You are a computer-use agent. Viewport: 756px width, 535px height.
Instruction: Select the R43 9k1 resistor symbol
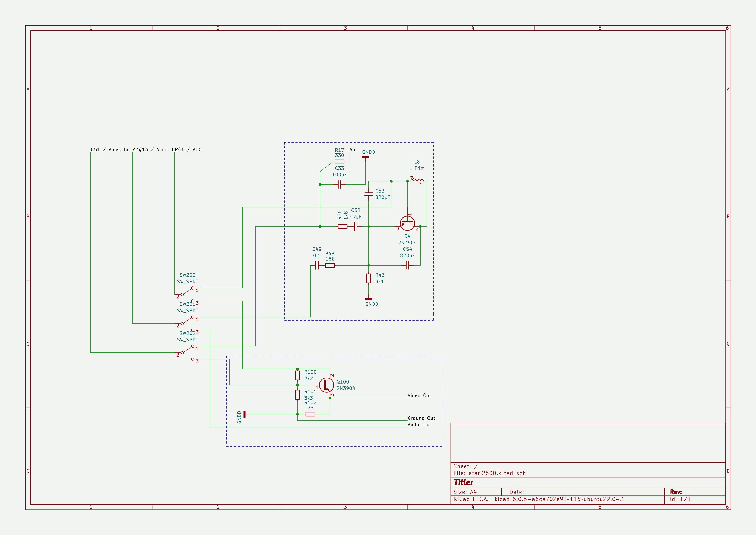point(368,278)
